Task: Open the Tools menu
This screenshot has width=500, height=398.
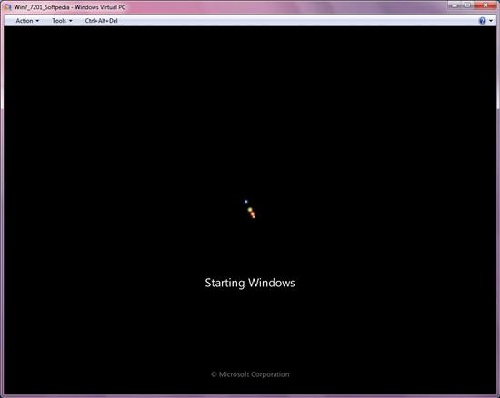Action: click(x=62, y=21)
